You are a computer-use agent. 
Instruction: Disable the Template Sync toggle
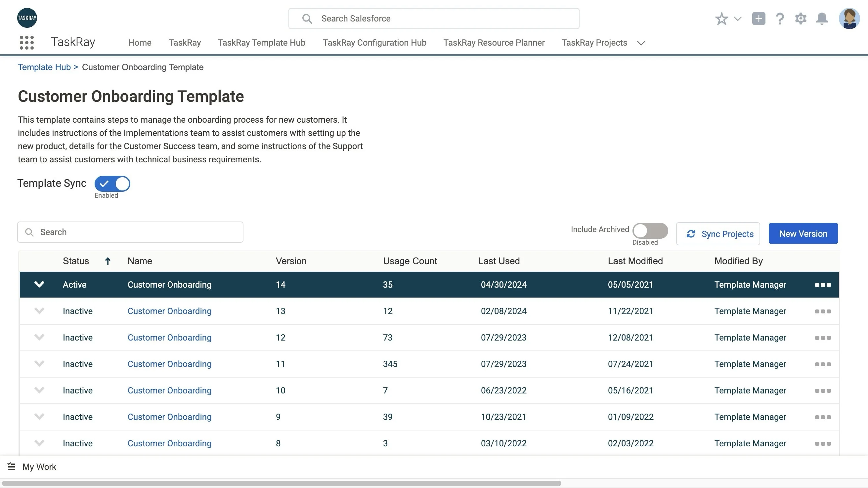pos(112,183)
